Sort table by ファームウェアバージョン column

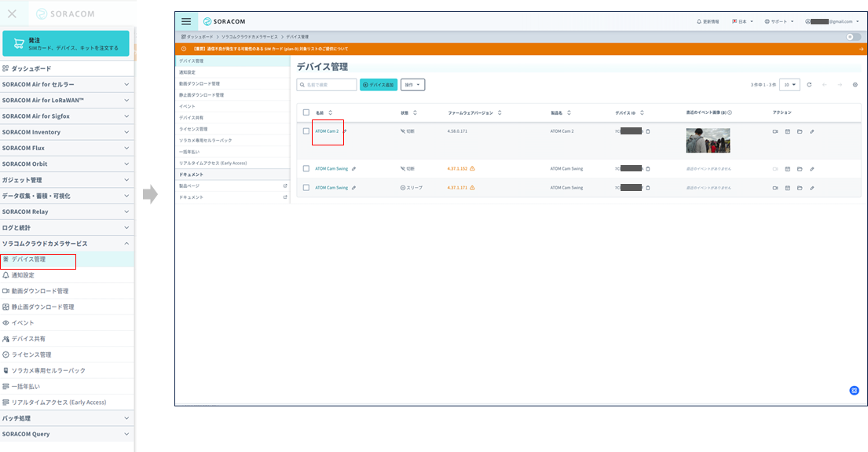click(x=475, y=112)
